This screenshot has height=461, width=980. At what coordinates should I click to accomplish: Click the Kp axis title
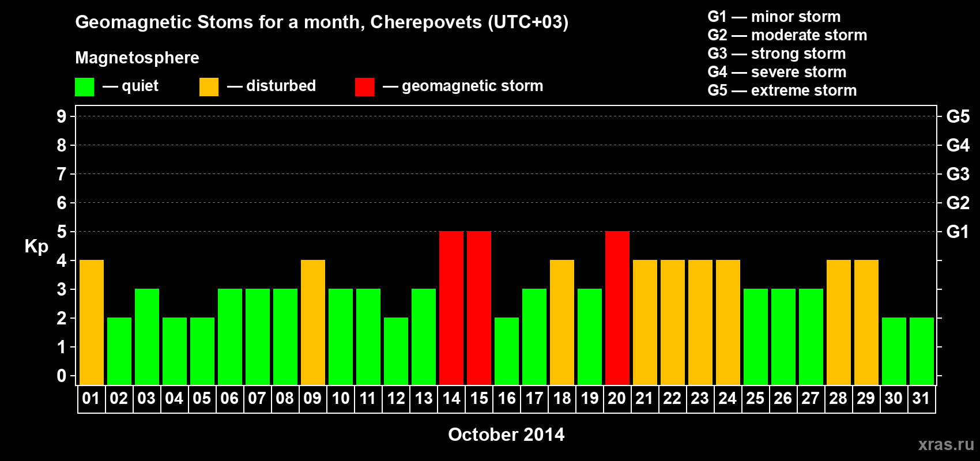point(36,247)
